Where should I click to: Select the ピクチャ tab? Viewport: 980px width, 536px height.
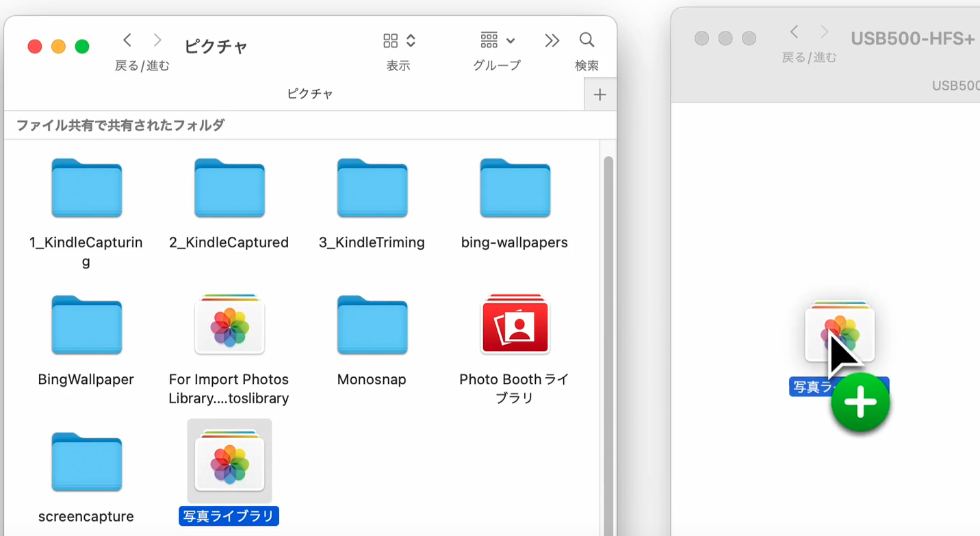pos(309,94)
